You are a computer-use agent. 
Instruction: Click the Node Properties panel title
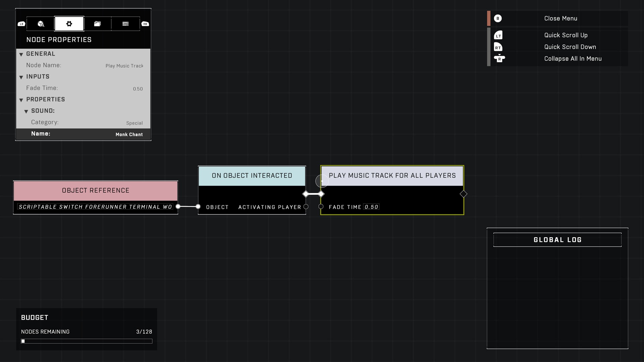coord(59,40)
